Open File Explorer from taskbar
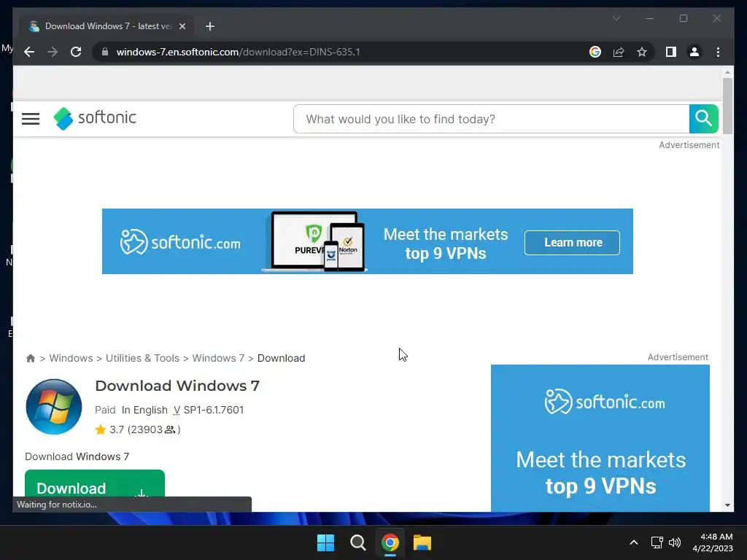Image resolution: width=747 pixels, height=560 pixels. [422, 542]
